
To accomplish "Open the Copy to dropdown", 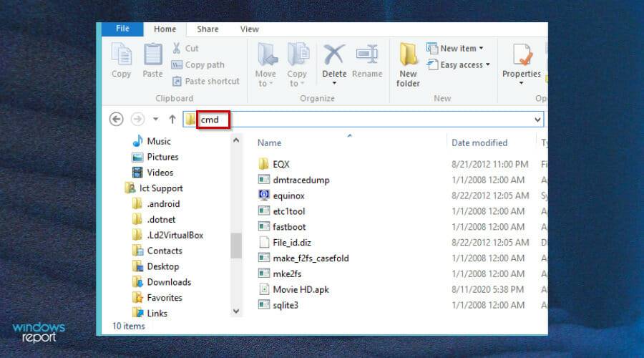I will click(297, 65).
